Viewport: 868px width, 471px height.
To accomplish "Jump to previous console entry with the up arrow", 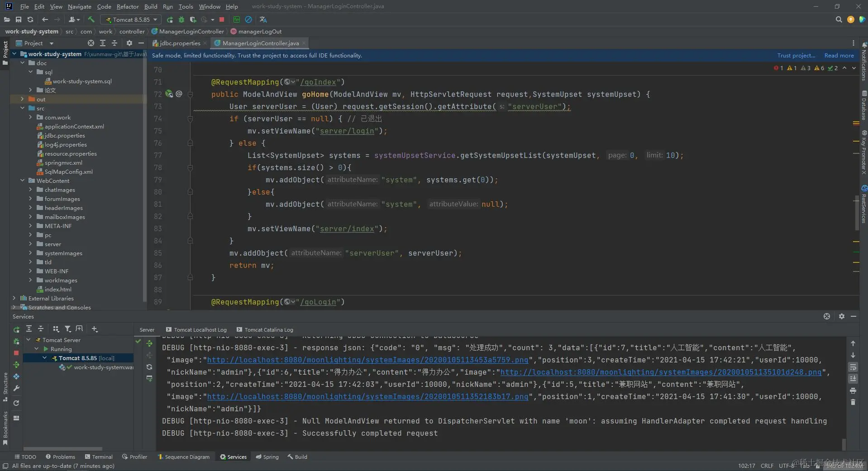I will (853, 343).
